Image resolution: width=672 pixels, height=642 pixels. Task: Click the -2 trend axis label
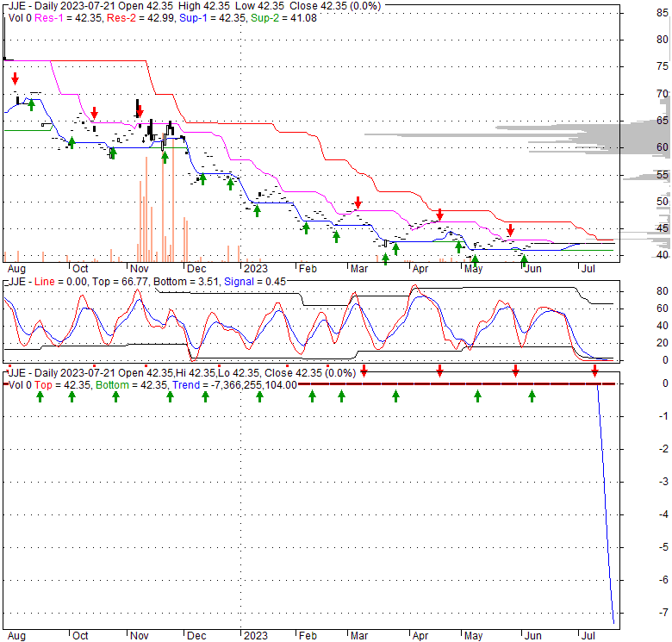[x=663, y=449]
